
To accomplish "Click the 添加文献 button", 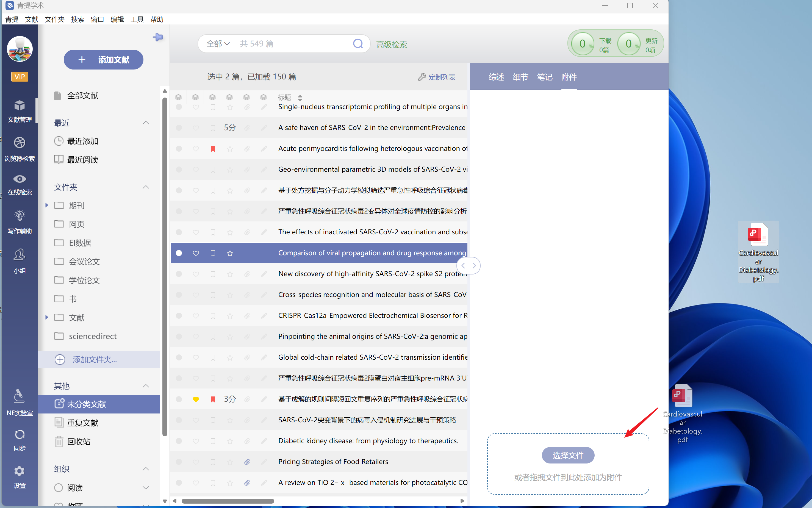I will 104,60.
